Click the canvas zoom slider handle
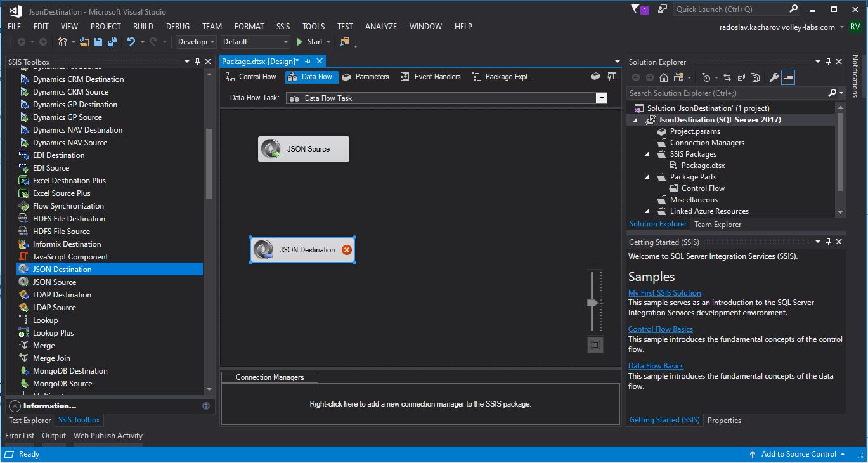868x463 pixels. (593, 303)
